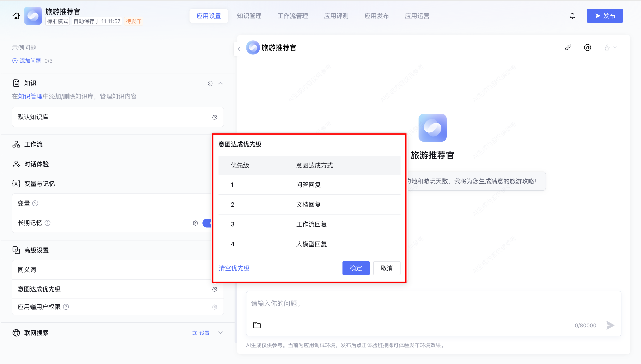Toggle the 长期记忆 switch
641x364 pixels.
coord(207,223)
